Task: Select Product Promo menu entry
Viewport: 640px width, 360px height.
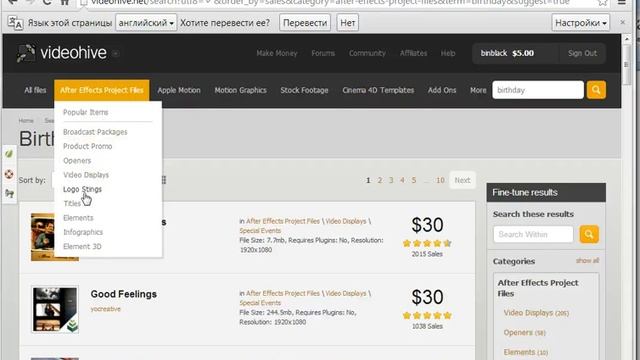Action: (x=87, y=146)
